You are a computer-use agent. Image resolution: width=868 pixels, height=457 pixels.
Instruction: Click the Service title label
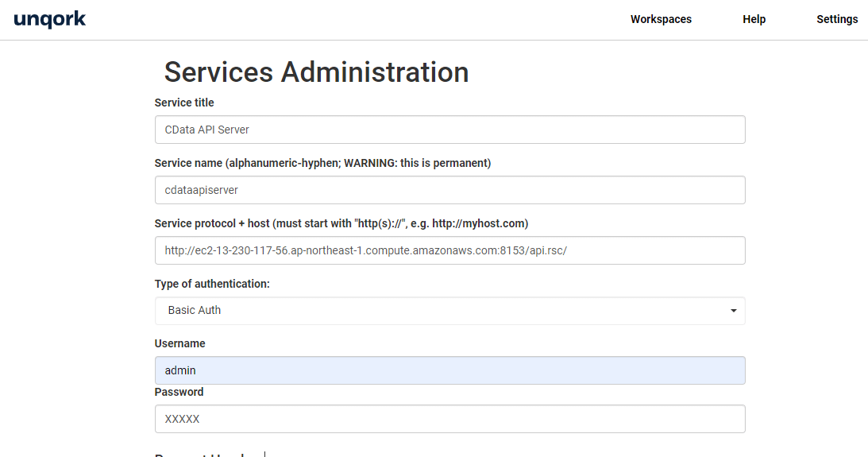184,103
